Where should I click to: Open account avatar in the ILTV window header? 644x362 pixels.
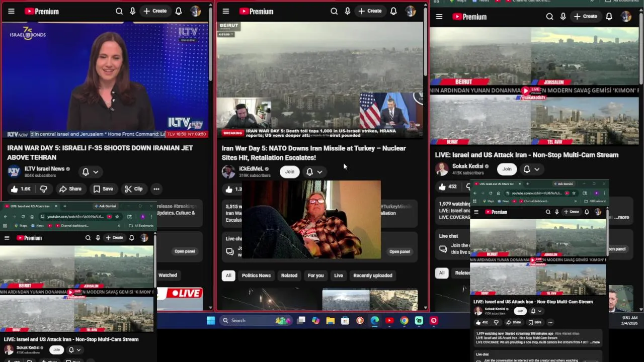196,11
